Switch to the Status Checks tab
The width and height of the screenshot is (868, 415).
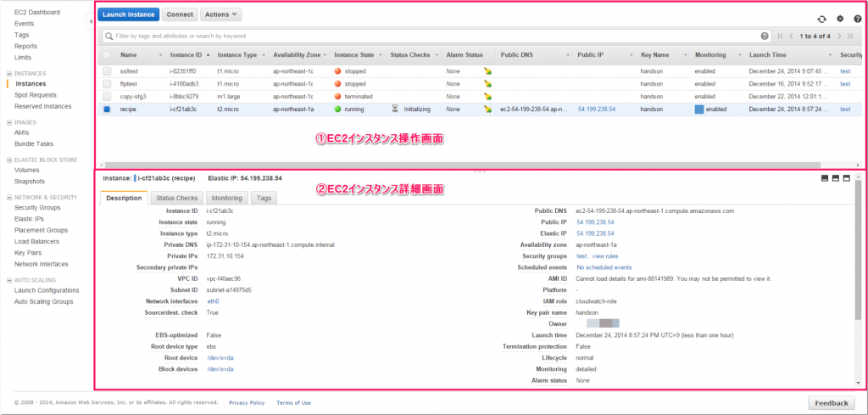[x=176, y=198]
